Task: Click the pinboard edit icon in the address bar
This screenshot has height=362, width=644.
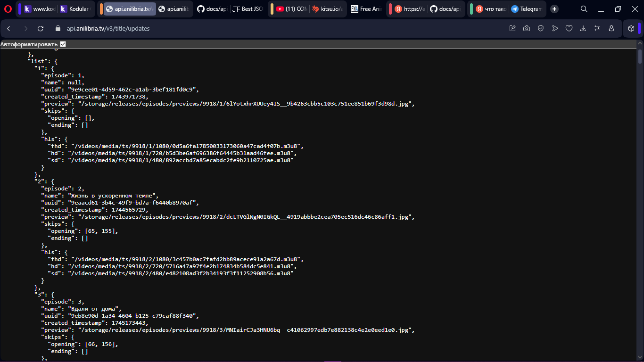Action: 512,28
